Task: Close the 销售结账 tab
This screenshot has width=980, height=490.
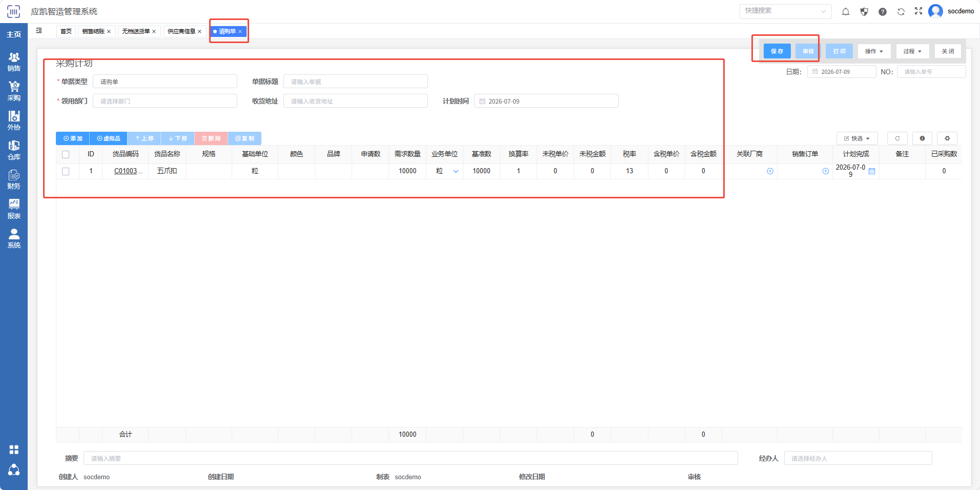Action: (109, 32)
